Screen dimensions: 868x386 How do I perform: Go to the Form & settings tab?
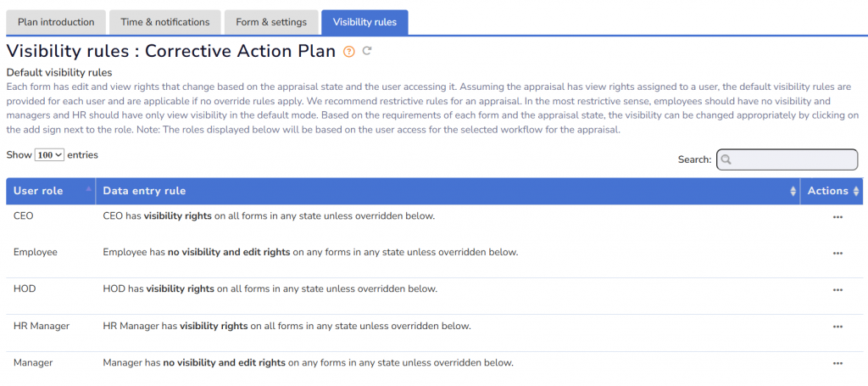(x=271, y=21)
